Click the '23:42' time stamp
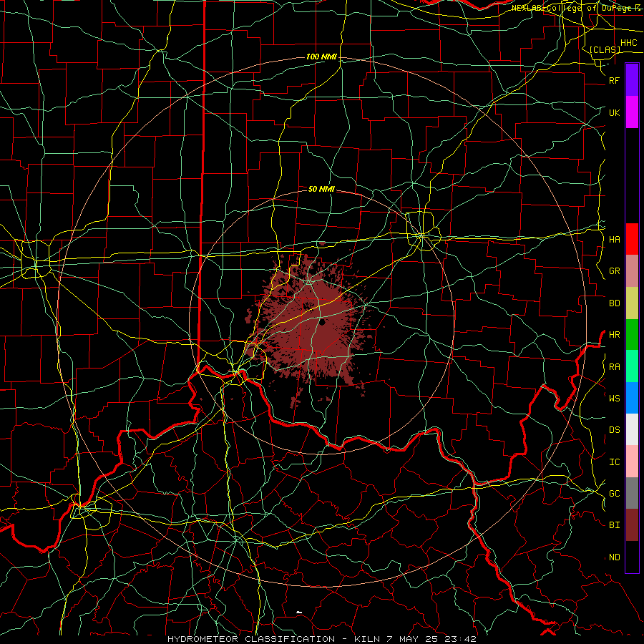This screenshot has height=644, width=644. coord(460,639)
